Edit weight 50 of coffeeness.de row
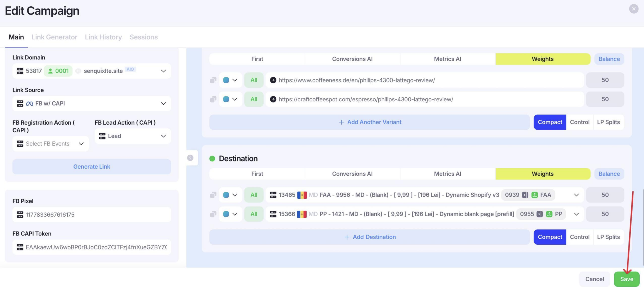644x287 pixels. (x=605, y=80)
